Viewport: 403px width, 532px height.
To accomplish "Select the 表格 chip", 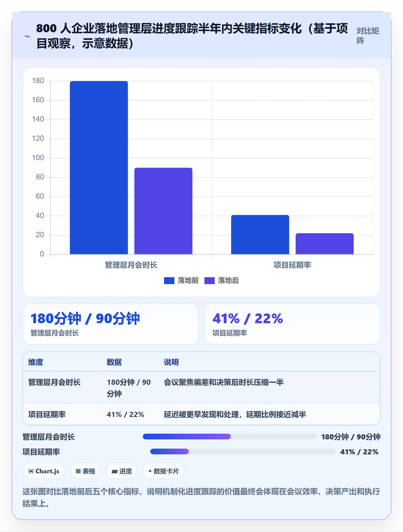I will pyautogui.click(x=85, y=471).
